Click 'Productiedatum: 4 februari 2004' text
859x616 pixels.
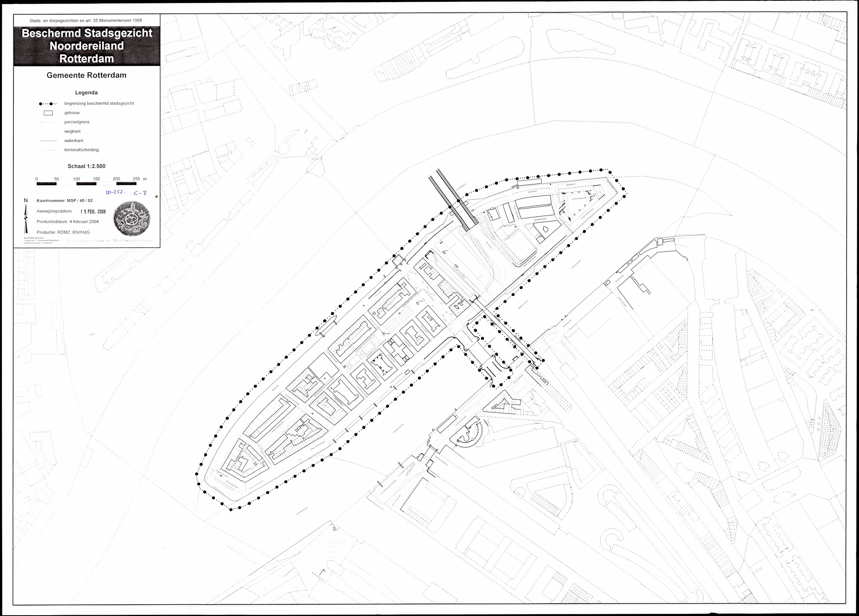click(67, 222)
